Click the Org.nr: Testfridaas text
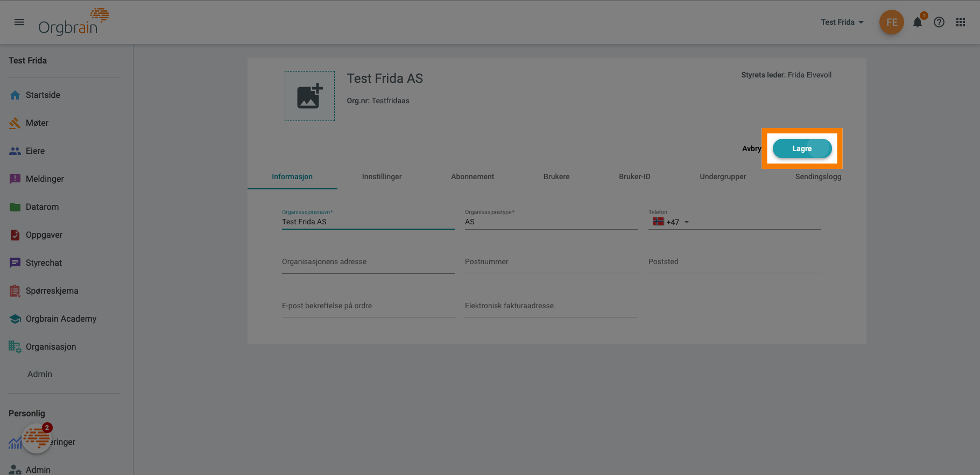This screenshot has width=980, height=475. point(378,101)
